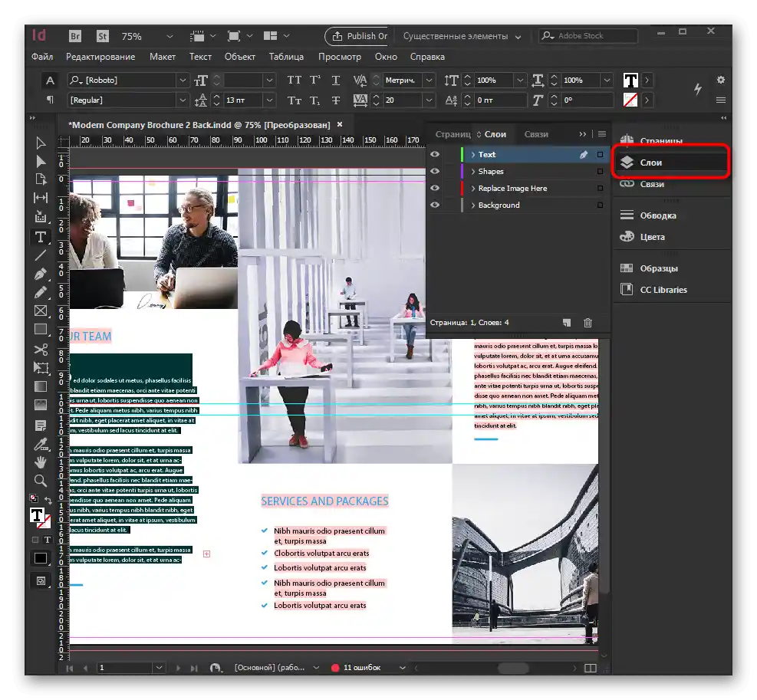Viewport: 757px width, 700px height.
Task: Toggle visibility of Shapes layer
Action: point(435,172)
